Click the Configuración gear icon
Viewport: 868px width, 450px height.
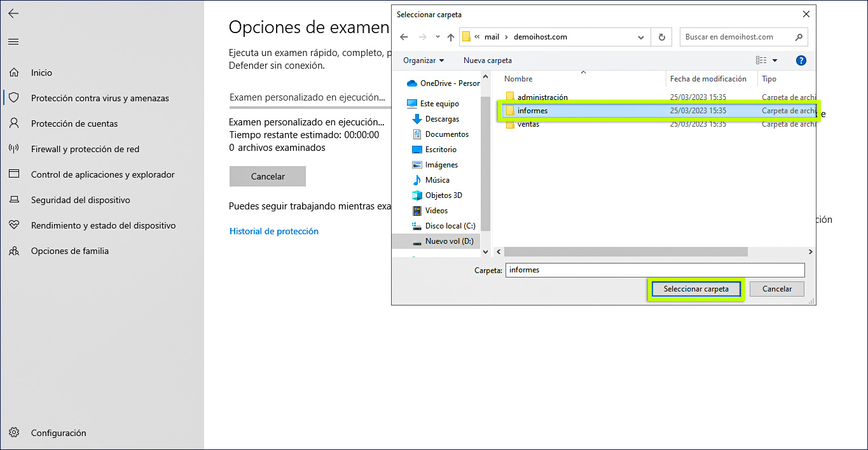(x=14, y=433)
